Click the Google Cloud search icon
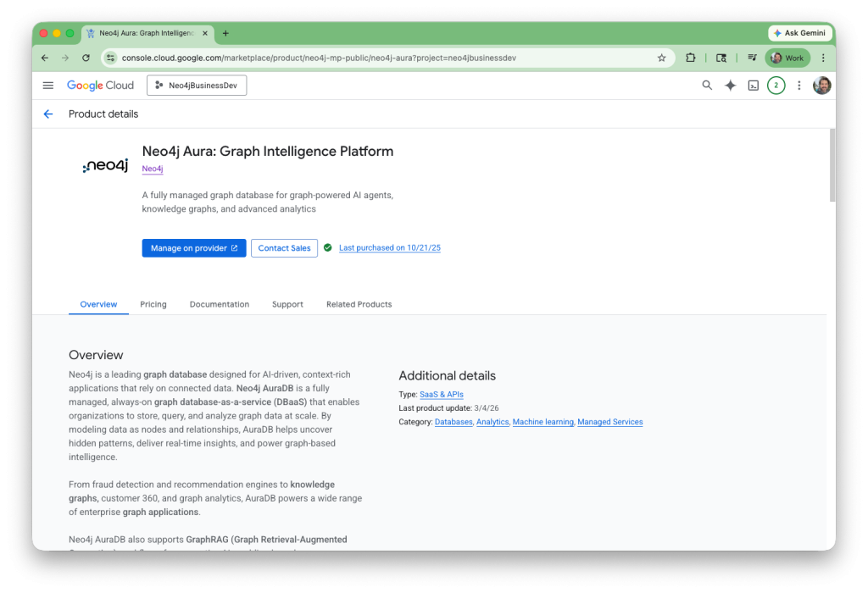The image size is (868, 593). click(707, 86)
